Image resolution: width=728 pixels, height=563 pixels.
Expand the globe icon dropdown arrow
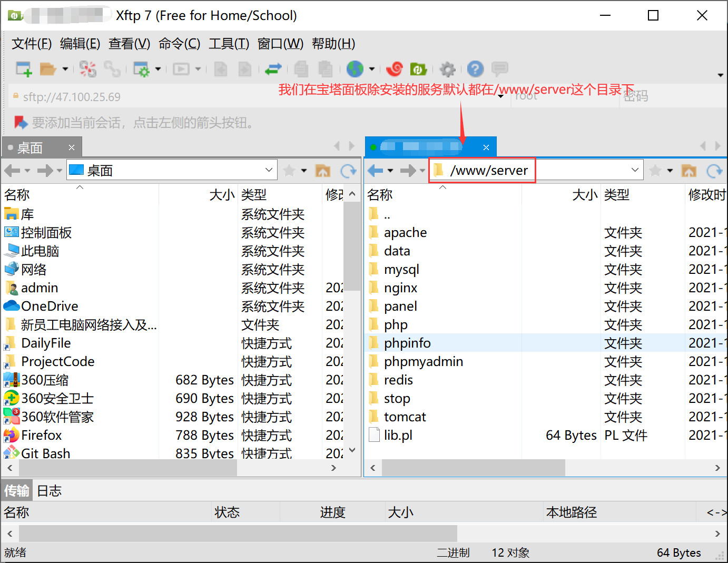[x=372, y=69]
